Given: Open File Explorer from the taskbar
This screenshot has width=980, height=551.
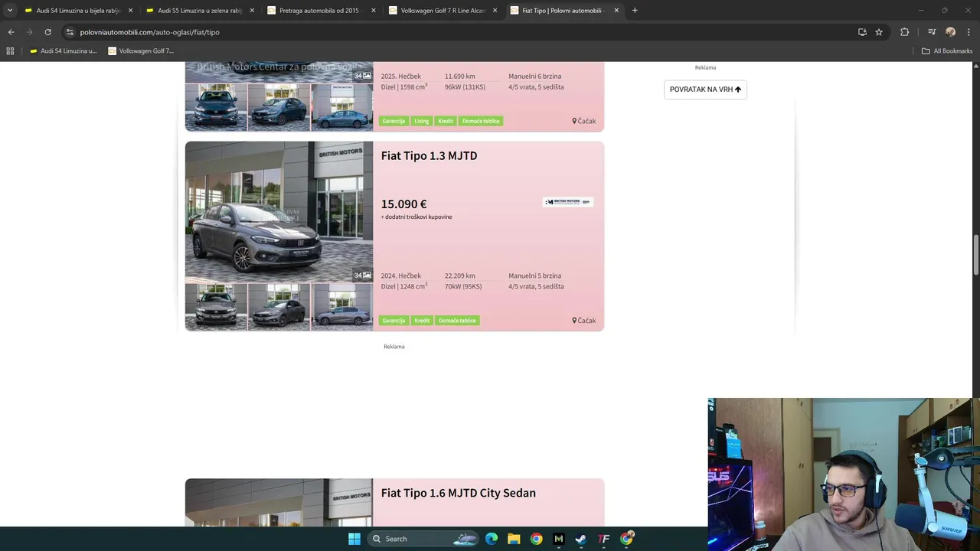Looking at the screenshot, I should coord(514,539).
